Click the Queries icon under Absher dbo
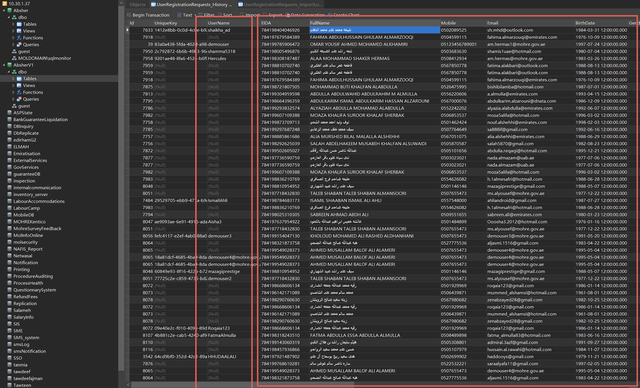 click(19, 44)
